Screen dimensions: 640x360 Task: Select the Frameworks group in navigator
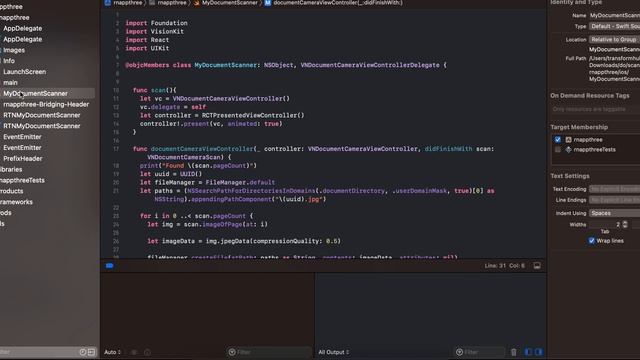[16, 202]
